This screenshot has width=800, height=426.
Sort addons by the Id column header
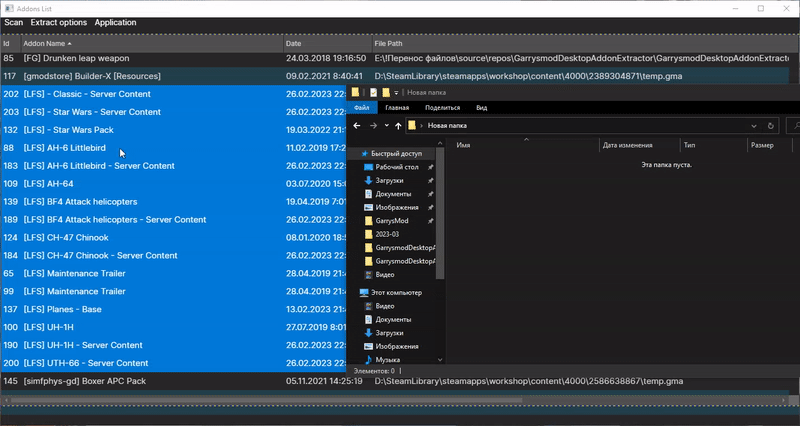(10, 43)
